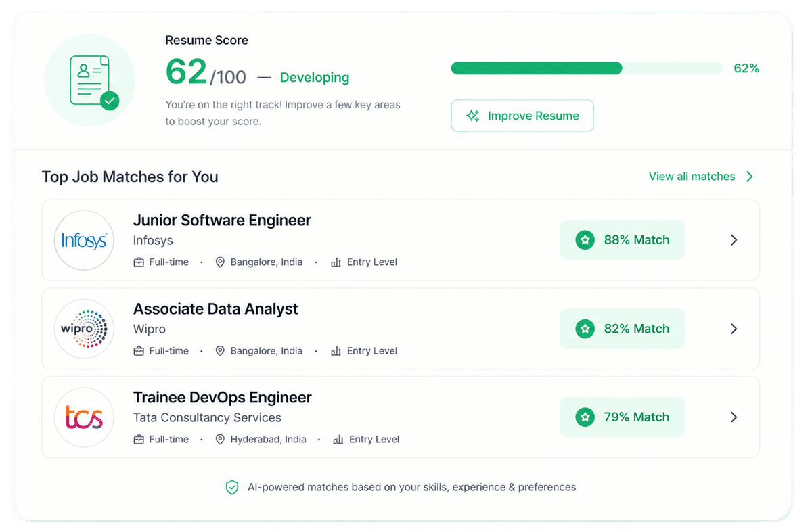Click the resume document icon
This screenshot has height=531, width=812.
pyautogui.click(x=89, y=80)
